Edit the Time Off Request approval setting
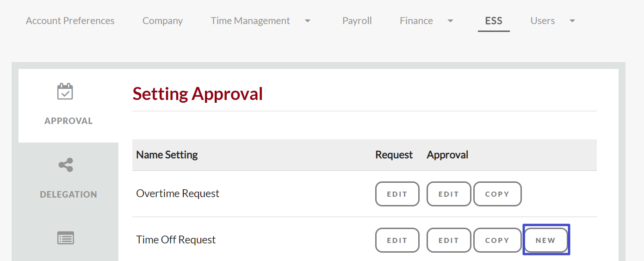 tap(449, 240)
